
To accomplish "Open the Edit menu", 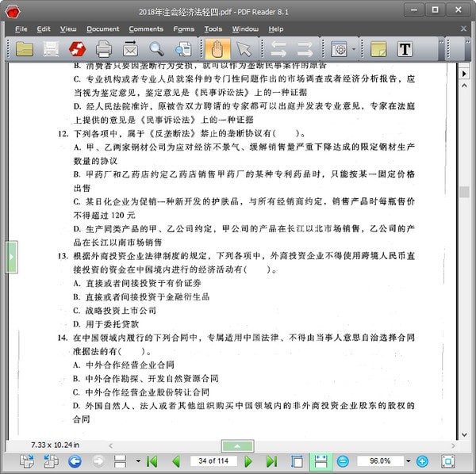I will (x=44, y=29).
